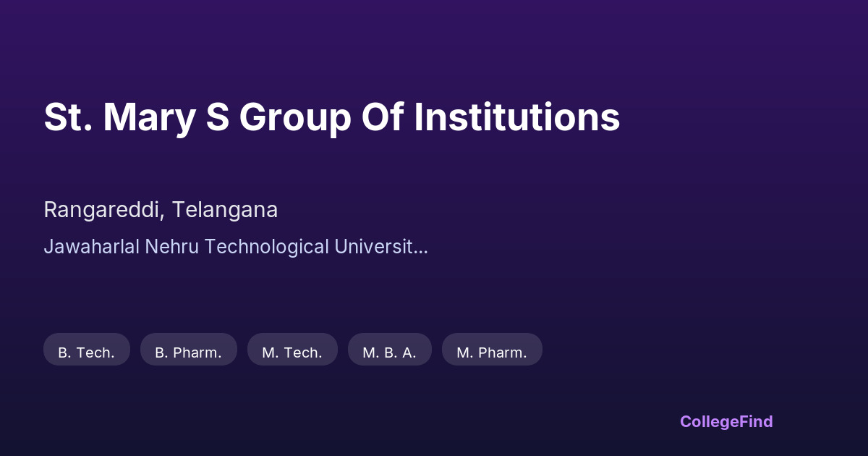Click the St. Mary S Group heading
Image resolution: width=868 pixels, height=456 pixels.
click(x=331, y=117)
